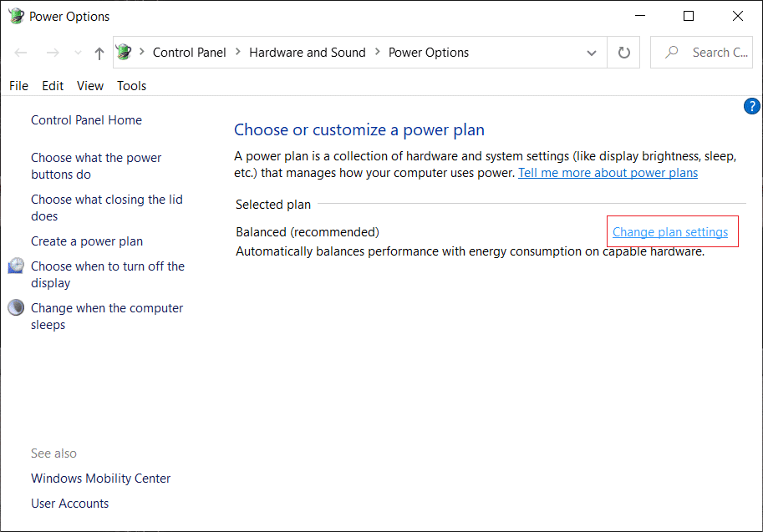The height and width of the screenshot is (532, 763).
Task: Expand the chevron after Control Panel breadcrumb
Action: coord(237,52)
